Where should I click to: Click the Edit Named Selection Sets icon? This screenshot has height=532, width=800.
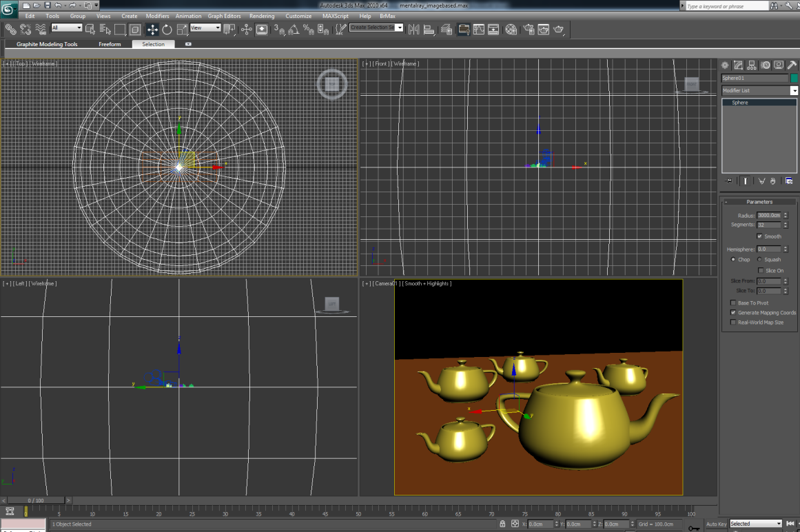click(x=340, y=30)
